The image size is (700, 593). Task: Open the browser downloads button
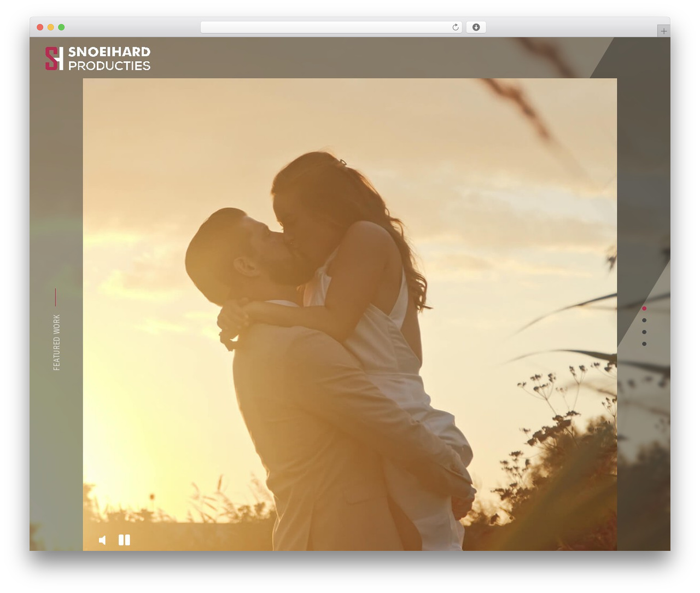click(x=476, y=27)
